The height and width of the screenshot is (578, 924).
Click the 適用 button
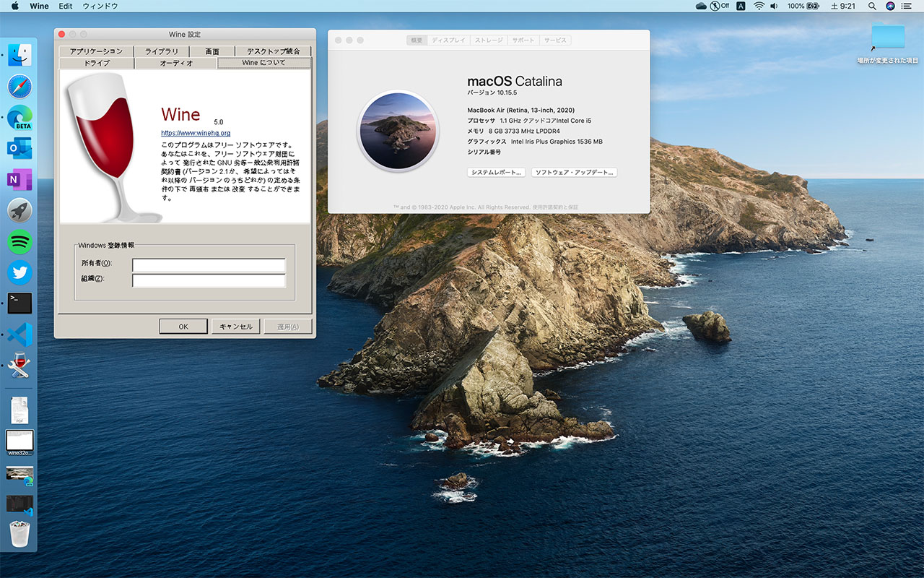click(288, 327)
